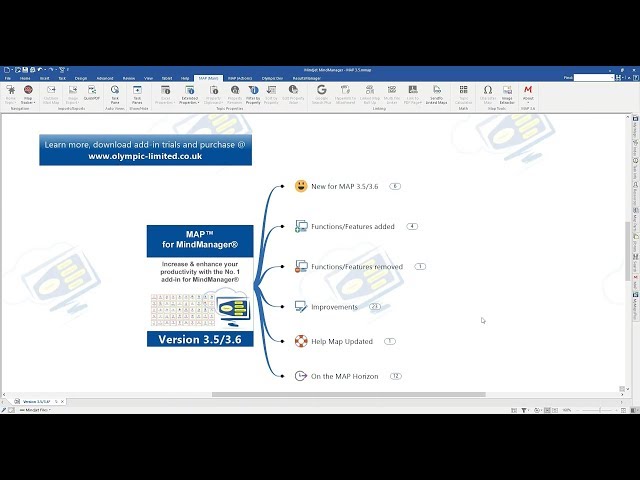Expand Functions/Features removed subtopic count
The image size is (640, 480).
coord(420,267)
